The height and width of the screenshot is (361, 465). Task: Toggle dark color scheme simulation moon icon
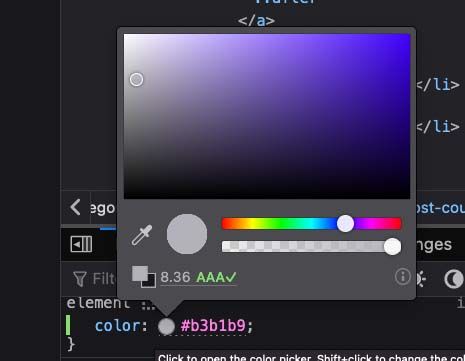pyautogui.click(x=454, y=279)
